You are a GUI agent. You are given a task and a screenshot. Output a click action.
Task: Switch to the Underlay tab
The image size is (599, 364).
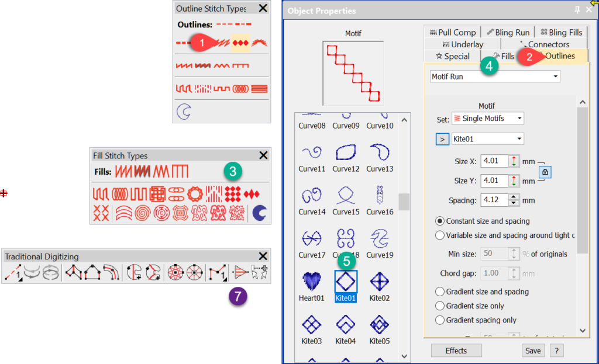[x=463, y=44]
